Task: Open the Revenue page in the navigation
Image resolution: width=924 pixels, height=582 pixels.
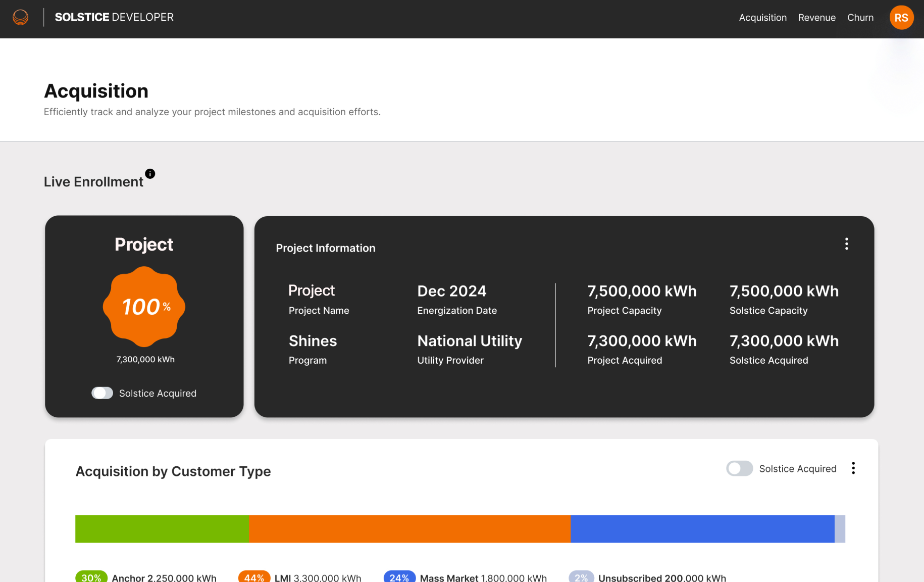Action: 816,18
